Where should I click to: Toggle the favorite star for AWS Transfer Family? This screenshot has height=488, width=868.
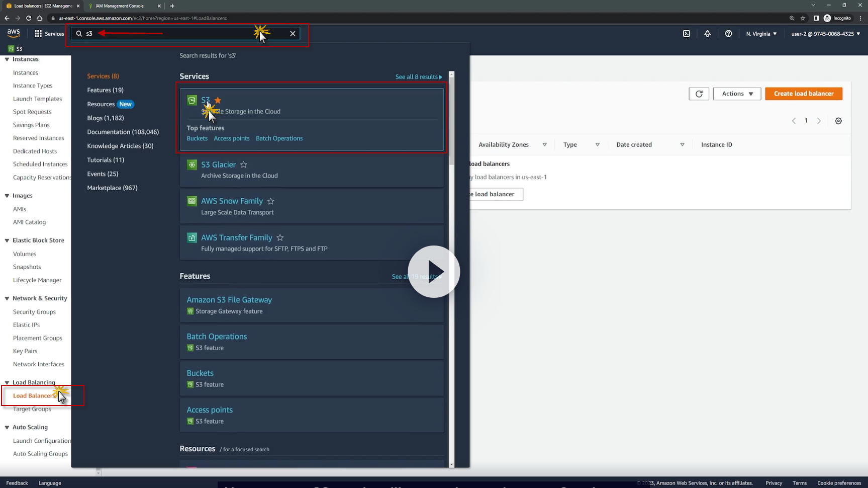[280, 237]
